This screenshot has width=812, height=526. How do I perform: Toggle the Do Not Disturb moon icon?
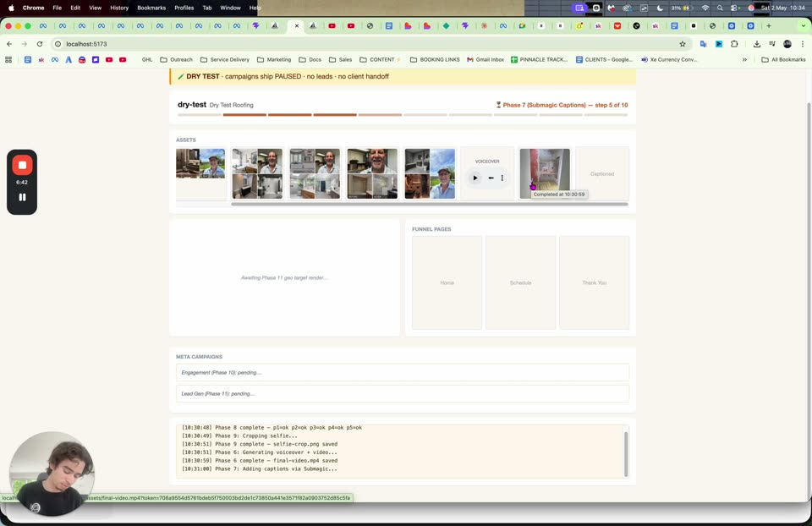pyautogui.click(x=660, y=8)
